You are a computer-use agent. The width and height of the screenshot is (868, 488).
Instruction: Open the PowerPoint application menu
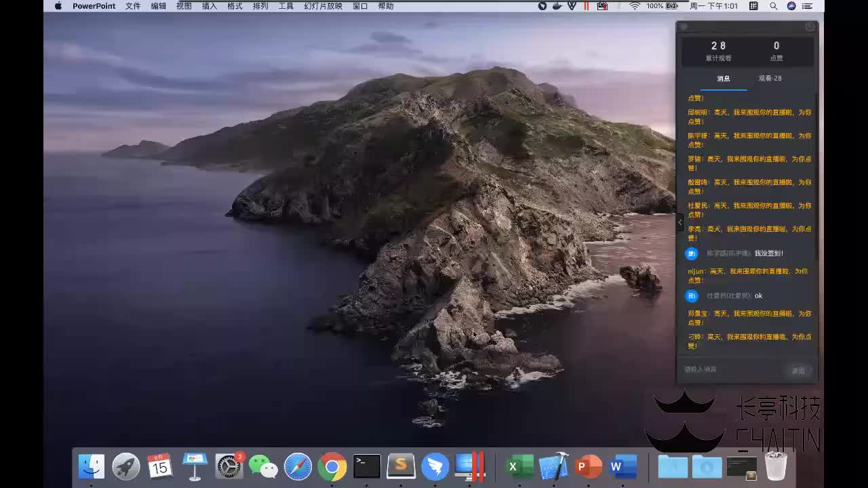[x=94, y=6]
